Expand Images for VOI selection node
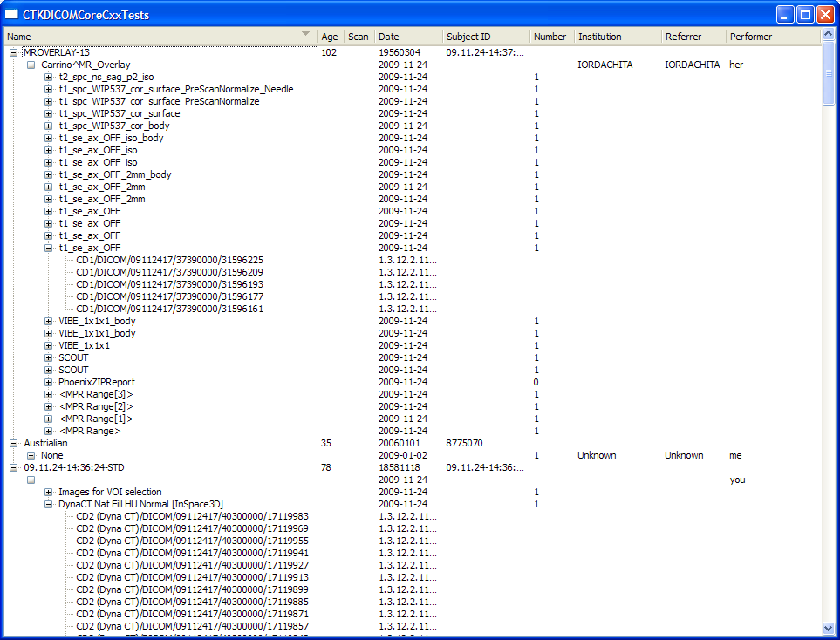Screen dimensions: 840x640 (49, 492)
